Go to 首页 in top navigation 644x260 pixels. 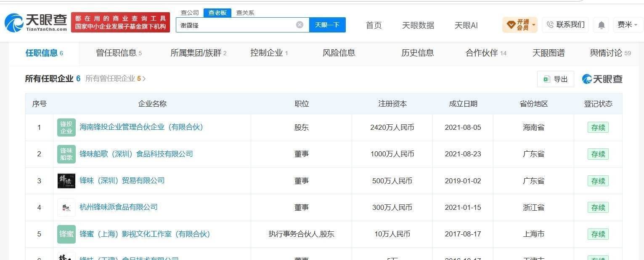click(374, 25)
